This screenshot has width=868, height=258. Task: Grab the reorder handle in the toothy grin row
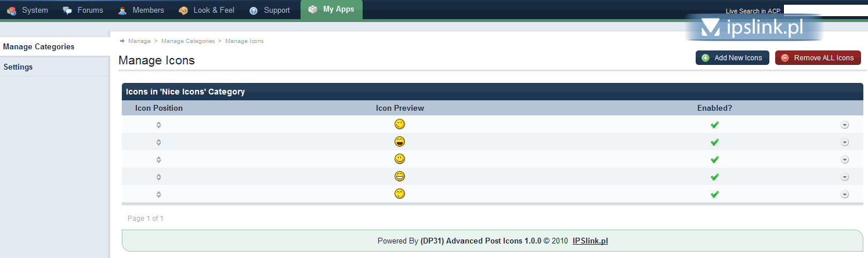[158, 177]
